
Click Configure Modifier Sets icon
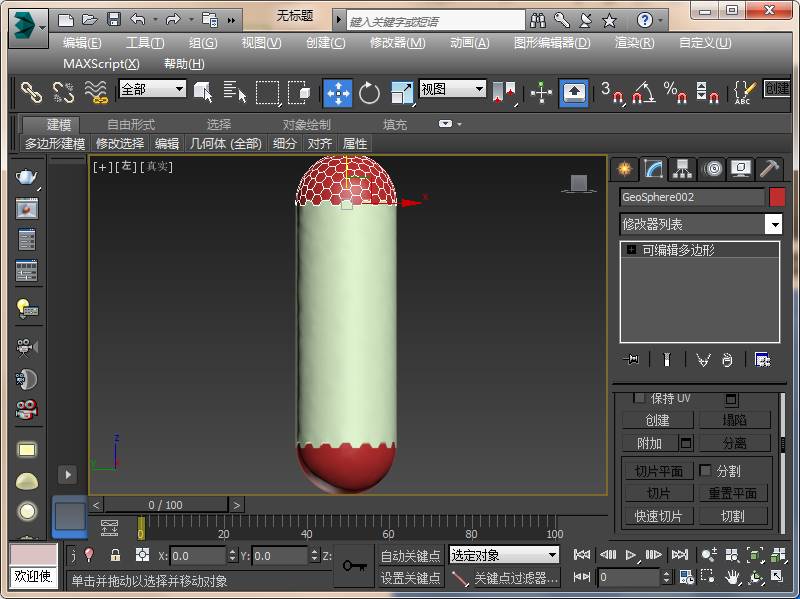tap(763, 360)
